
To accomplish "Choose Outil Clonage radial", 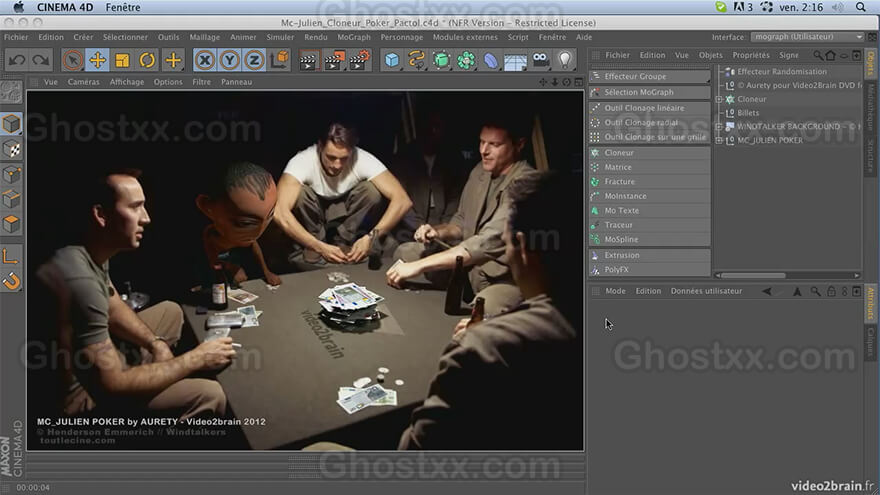I will [650, 122].
